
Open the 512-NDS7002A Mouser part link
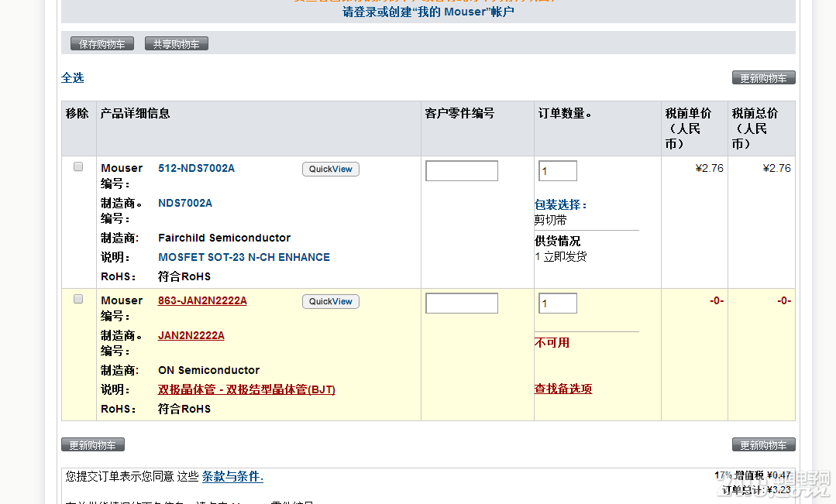point(196,168)
